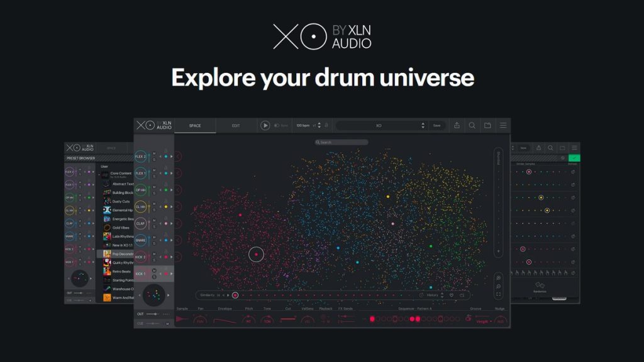
Task: Select the KICK 1 channel circle
Action: pyautogui.click(x=140, y=274)
